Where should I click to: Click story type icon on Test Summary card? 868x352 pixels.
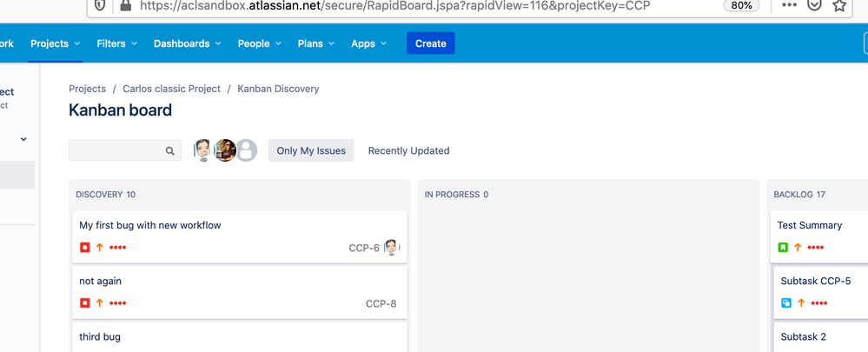[783, 248]
